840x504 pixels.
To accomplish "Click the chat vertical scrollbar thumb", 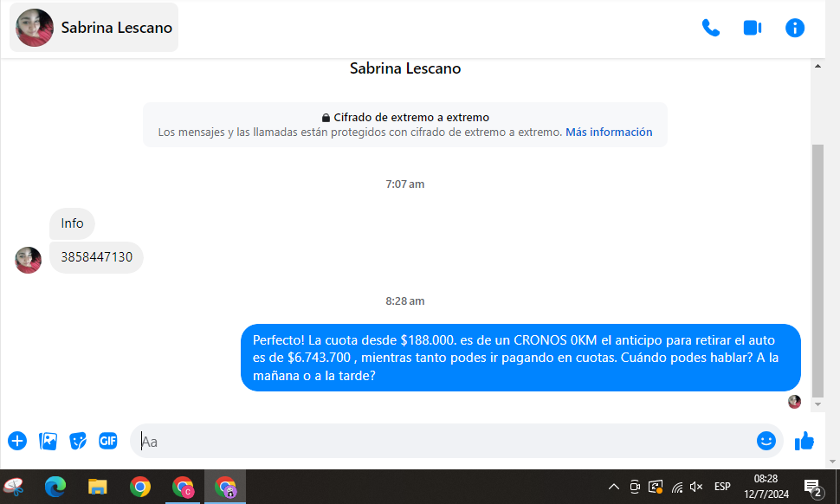I will (817, 270).
